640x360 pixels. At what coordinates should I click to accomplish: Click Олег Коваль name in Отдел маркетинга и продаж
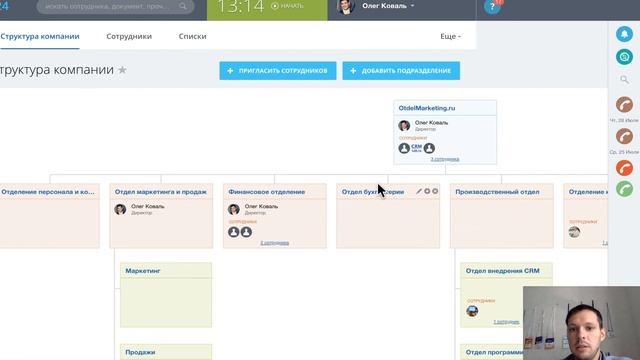pos(148,206)
